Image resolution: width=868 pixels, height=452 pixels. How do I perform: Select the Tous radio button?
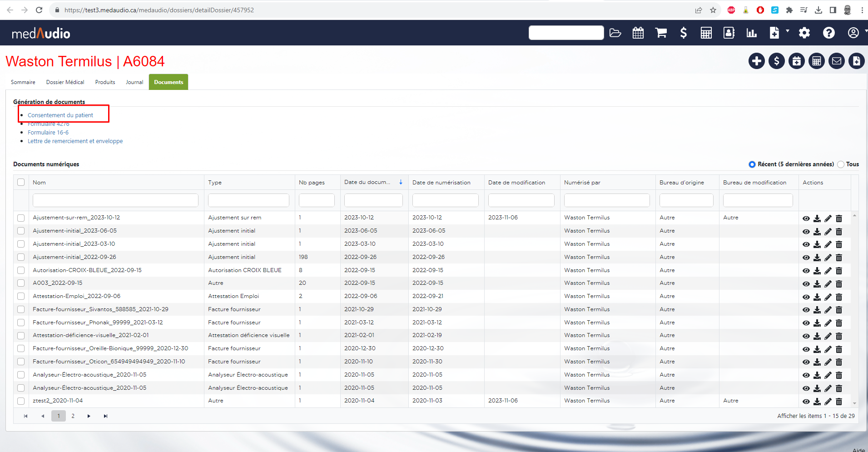(841, 164)
